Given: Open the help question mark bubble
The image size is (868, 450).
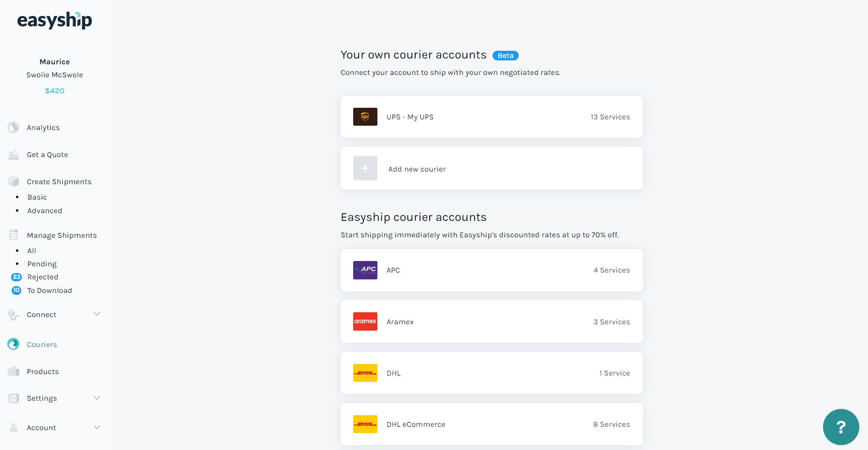Looking at the screenshot, I should [840, 427].
